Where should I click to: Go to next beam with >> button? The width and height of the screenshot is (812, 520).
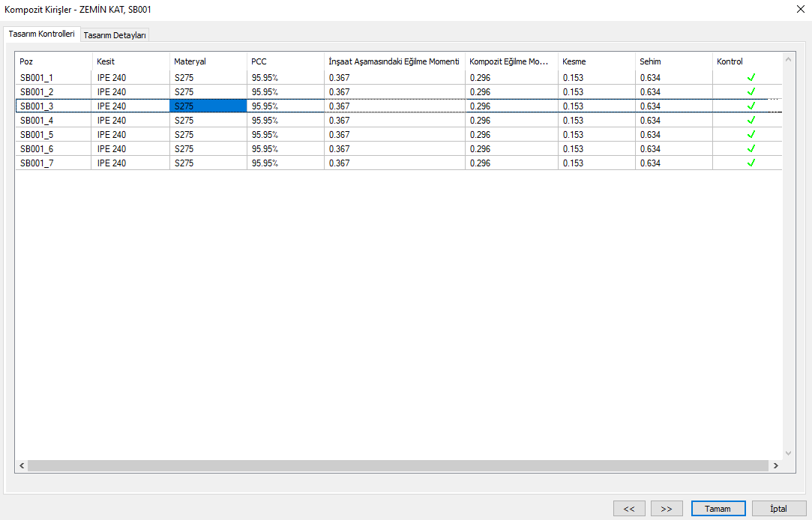(x=666, y=509)
